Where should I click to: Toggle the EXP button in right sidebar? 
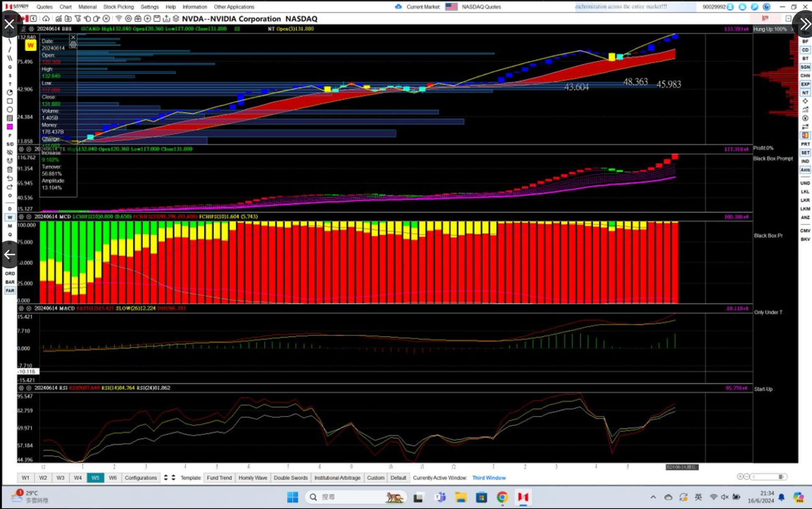click(x=805, y=84)
